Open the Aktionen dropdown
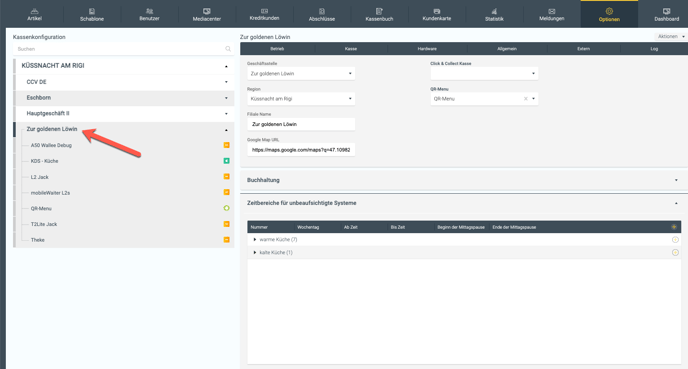 pyautogui.click(x=670, y=36)
